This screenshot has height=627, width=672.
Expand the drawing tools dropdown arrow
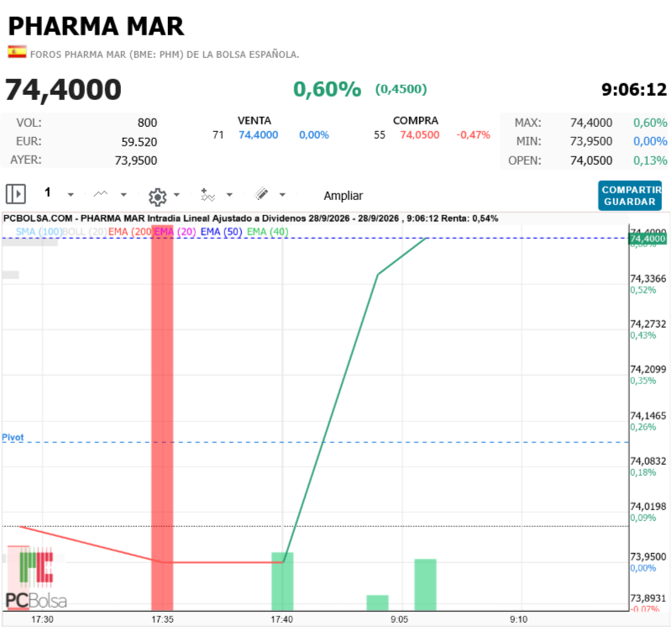pyautogui.click(x=282, y=195)
